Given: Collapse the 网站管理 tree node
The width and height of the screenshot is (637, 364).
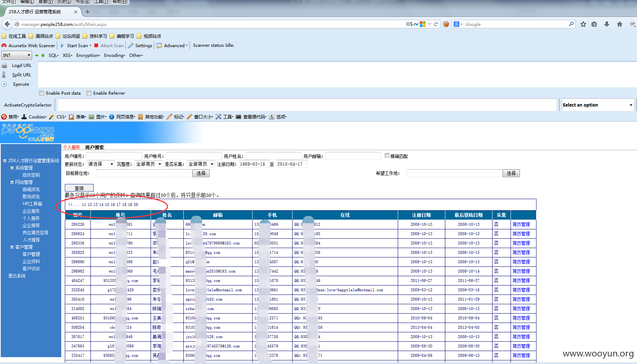Looking at the screenshot, I should [12, 182].
